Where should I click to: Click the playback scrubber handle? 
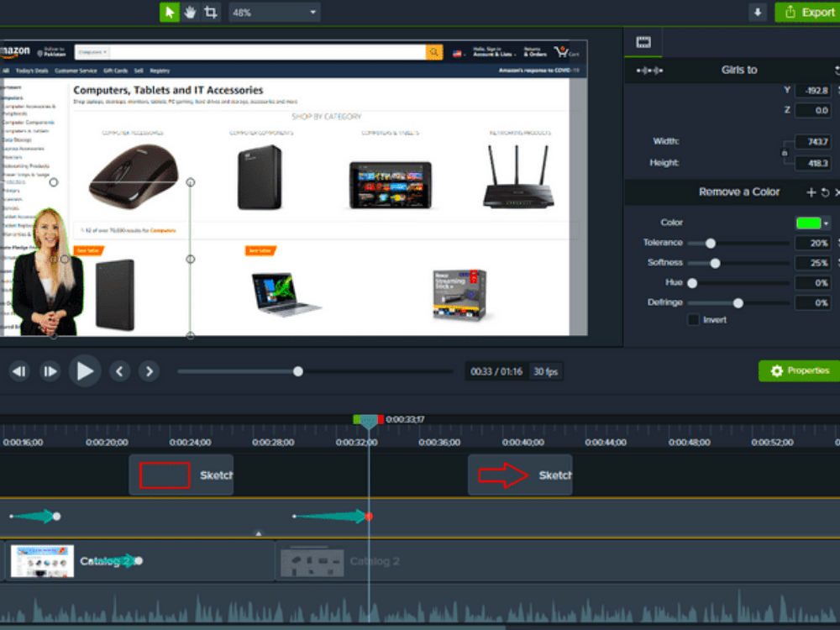tap(298, 371)
